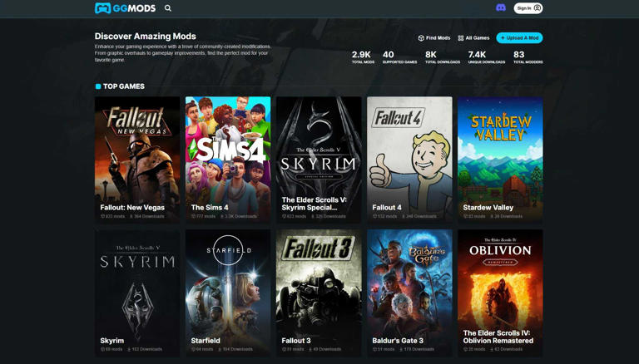This screenshot has height=364, width=639.
Task: Open the Fallout: New Vegas game card
Action: (x=137, y=160)
